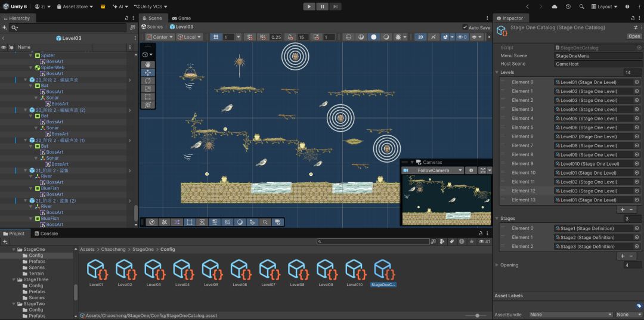Click the Project panel search field

pos(373,242)
